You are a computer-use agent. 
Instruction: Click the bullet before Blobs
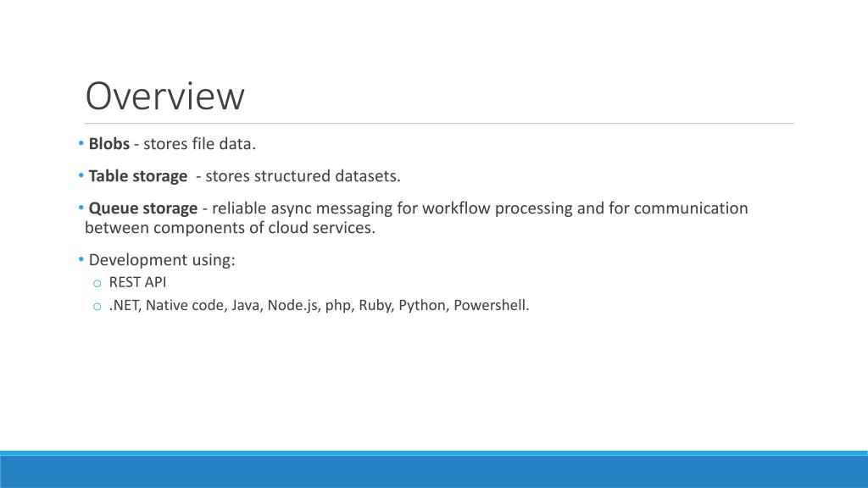pyautogui.click(x=81, y=144)
